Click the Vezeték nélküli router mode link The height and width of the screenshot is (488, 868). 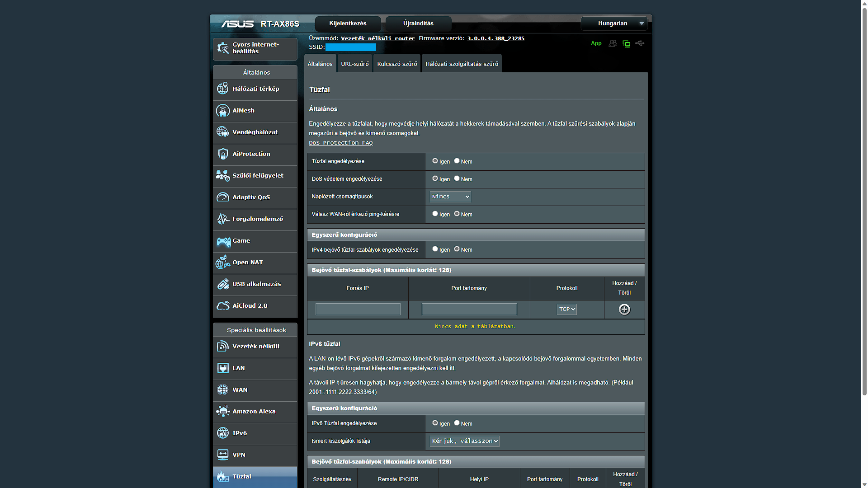377,38
